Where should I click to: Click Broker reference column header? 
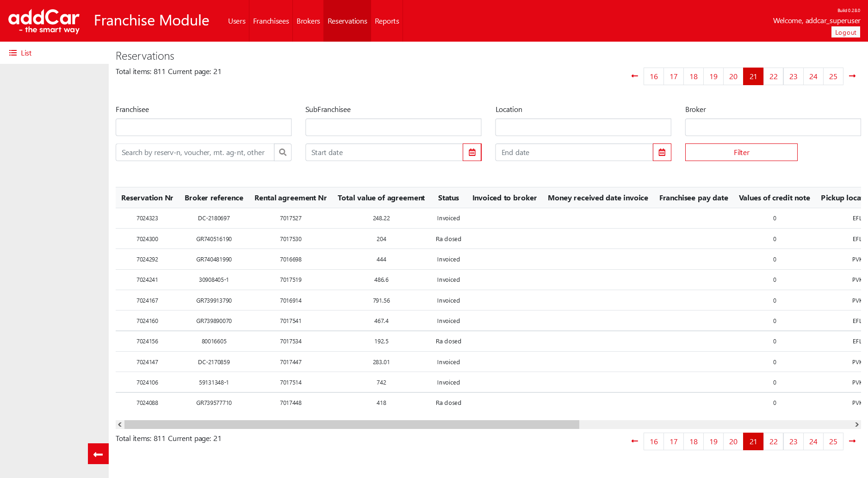(214, 198)
